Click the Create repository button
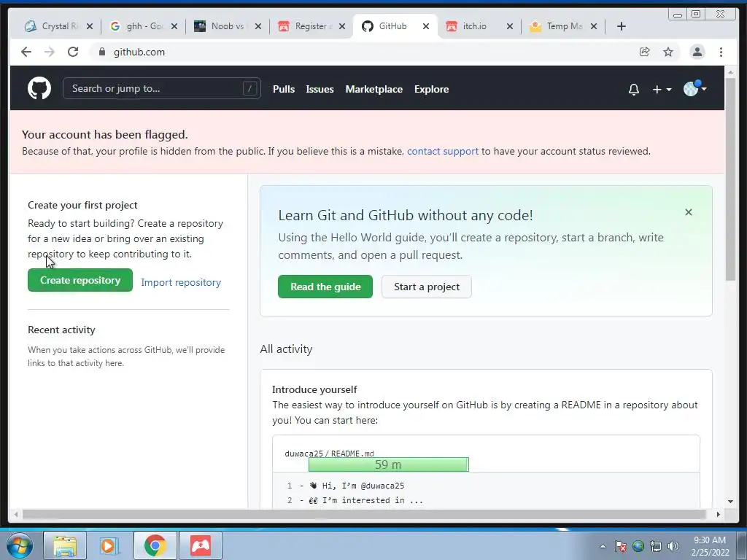The image size is (747, 560). (80, 280)
